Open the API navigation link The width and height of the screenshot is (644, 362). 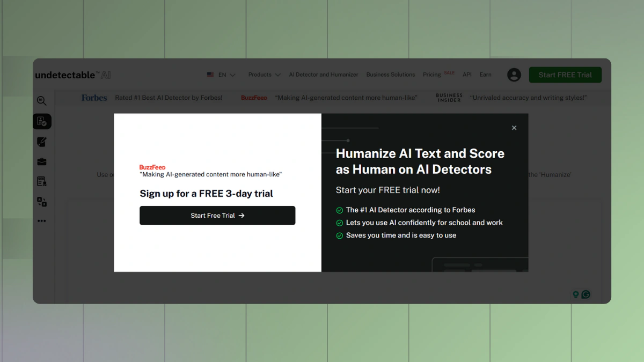[x=467, y=75]
